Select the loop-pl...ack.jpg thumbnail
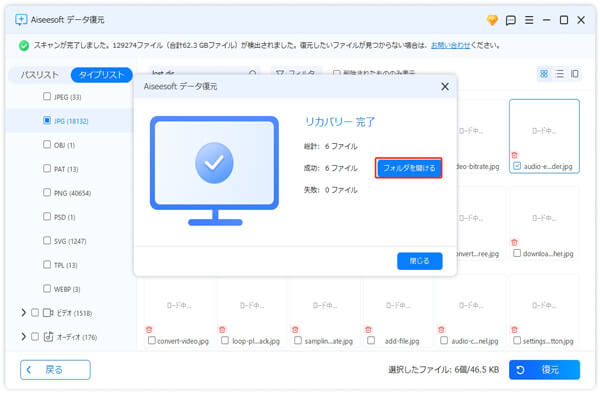The width and height of the screenshot is (600, 393). click(252, 311)
